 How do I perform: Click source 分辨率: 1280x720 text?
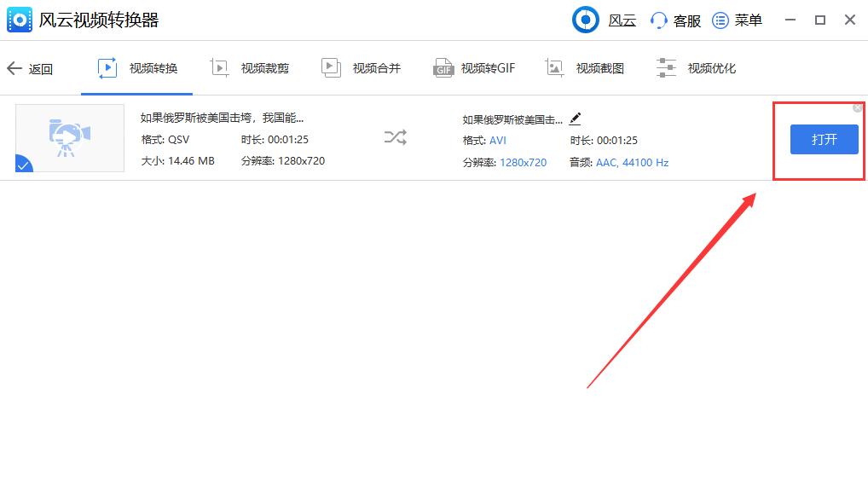[283, 161]
